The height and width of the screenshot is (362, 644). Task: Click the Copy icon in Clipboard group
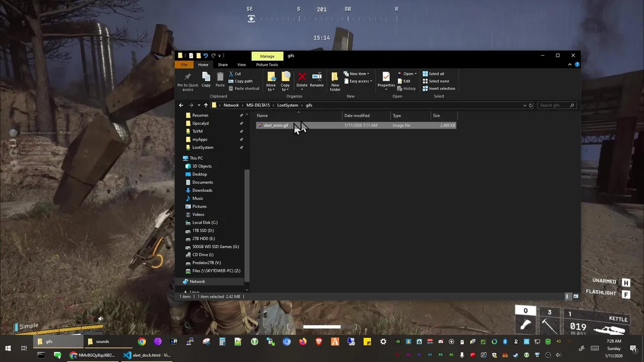pyautogui.click(x=206, y=76)
